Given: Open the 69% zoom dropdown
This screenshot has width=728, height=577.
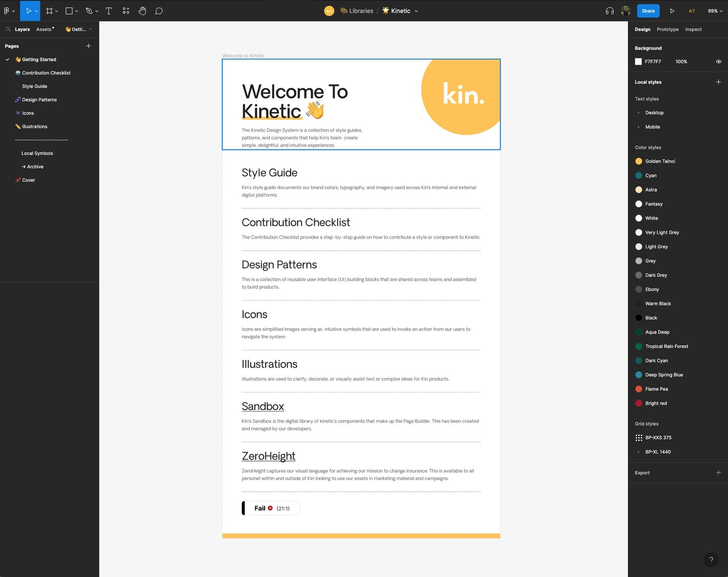Looking at the screenshot, I should pos(715,11).
